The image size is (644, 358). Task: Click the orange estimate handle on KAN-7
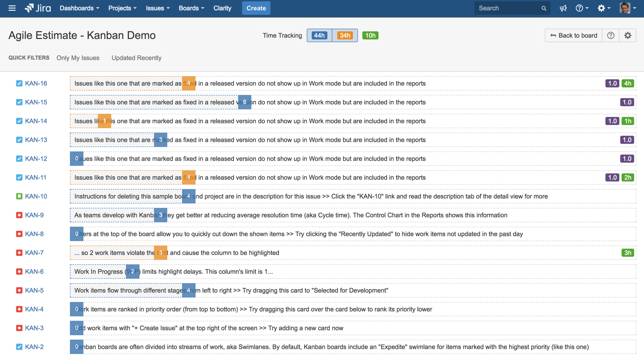(x=161, y=253)
